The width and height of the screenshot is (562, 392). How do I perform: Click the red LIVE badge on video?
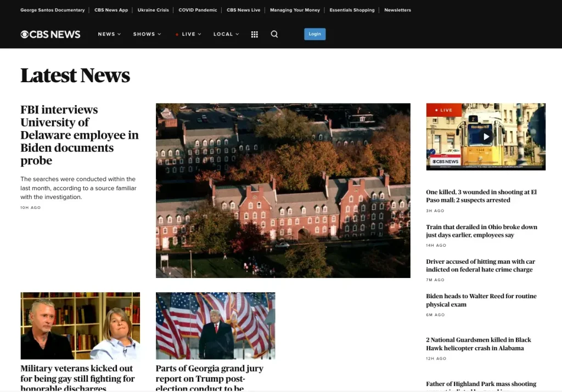click(443, 110)
